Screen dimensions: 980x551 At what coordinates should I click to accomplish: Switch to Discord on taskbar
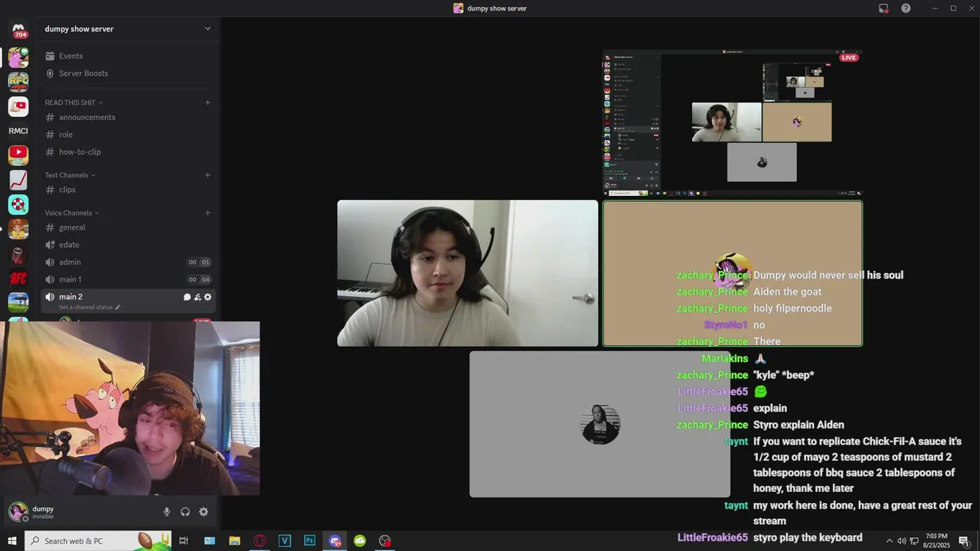pos(335,540)
